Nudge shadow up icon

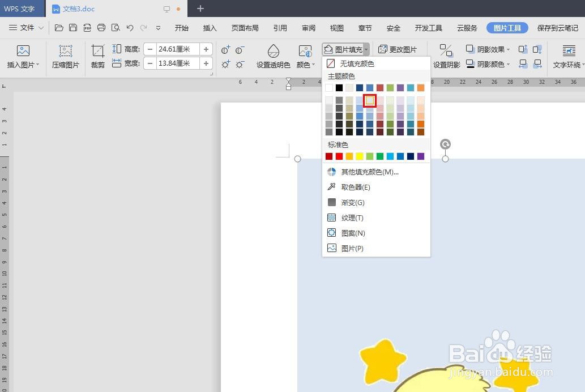pos(523,49)
